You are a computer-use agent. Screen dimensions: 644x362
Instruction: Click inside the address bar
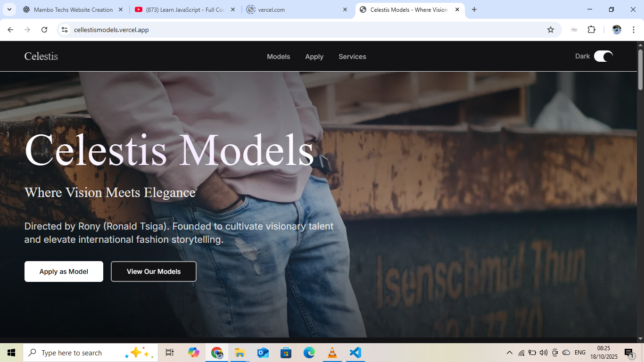[x=189, y=29]
